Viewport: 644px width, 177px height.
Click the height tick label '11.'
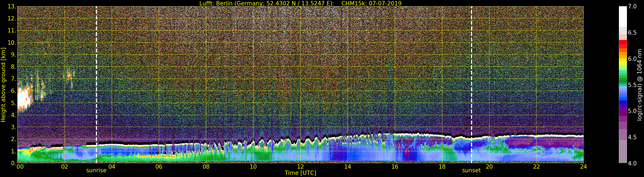point(12,31)
